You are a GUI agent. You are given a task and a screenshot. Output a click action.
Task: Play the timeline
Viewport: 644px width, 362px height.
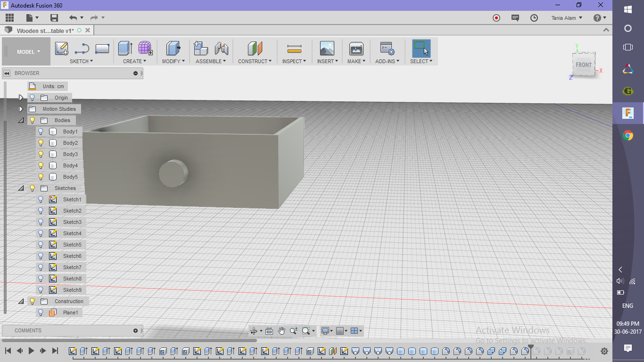[31, 351]
